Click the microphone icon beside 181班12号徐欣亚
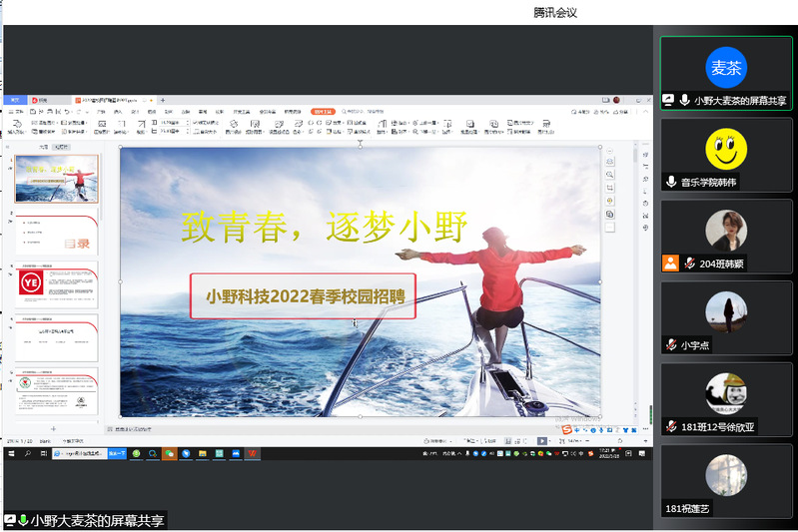Viewport: 798px width, 532px height. click(671, 426)
